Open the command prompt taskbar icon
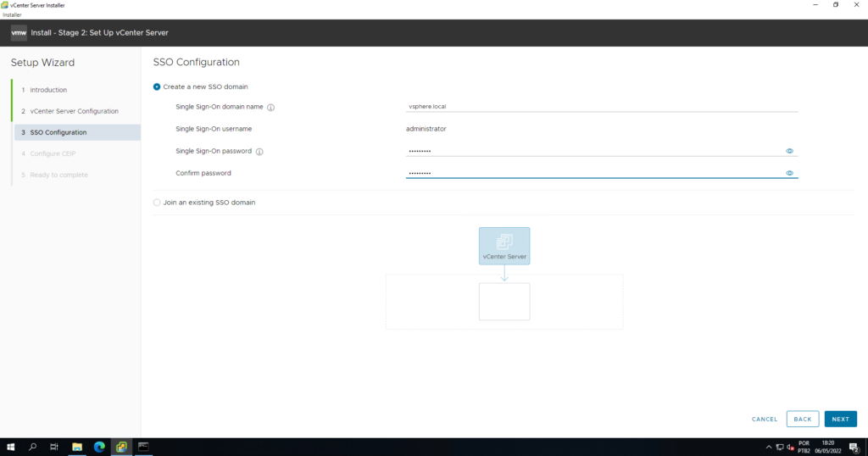Viewport: 868px width, 456px height. pyautogui.click(x=143, y=447)
